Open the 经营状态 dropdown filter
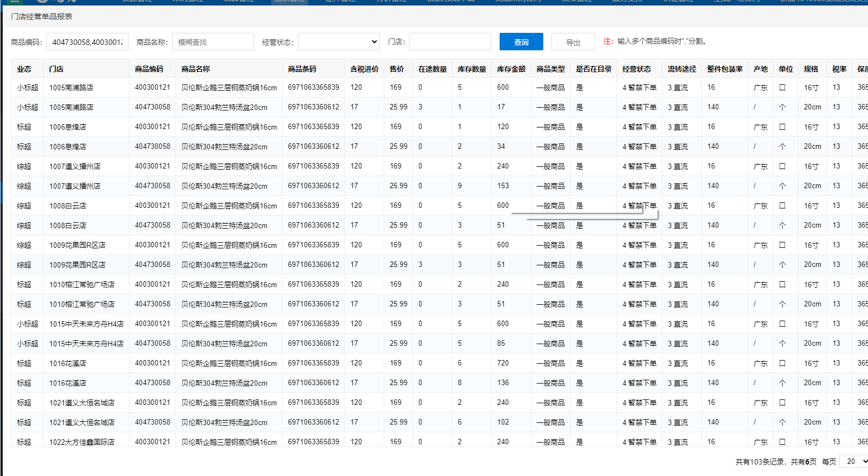Screen dimensions: 868x476 tap(338, 42)
